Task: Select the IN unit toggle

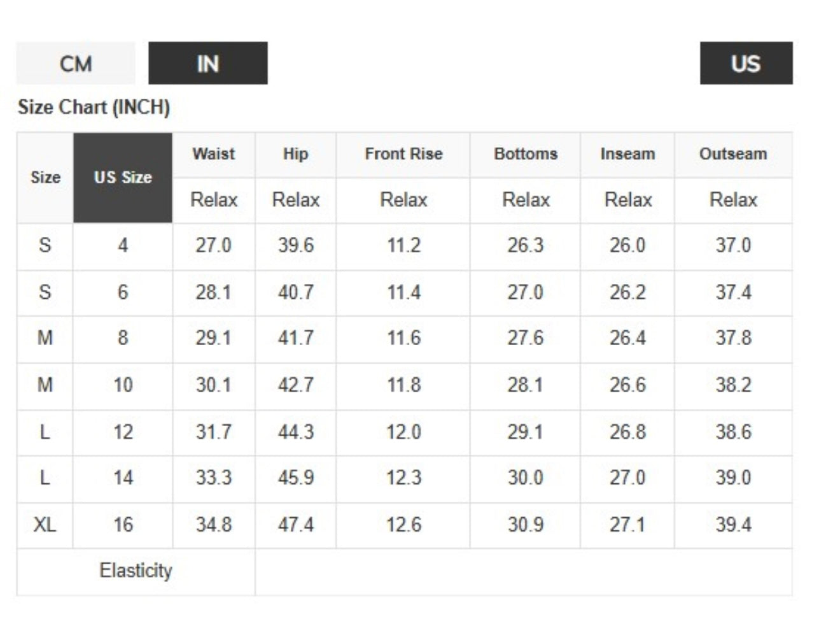Action: click(208, 63)
